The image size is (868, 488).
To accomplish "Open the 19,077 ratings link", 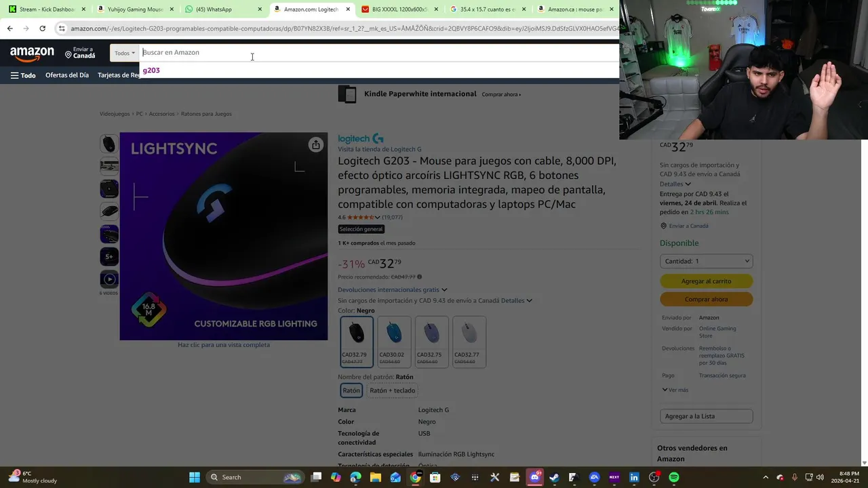I will pos(392,218).
